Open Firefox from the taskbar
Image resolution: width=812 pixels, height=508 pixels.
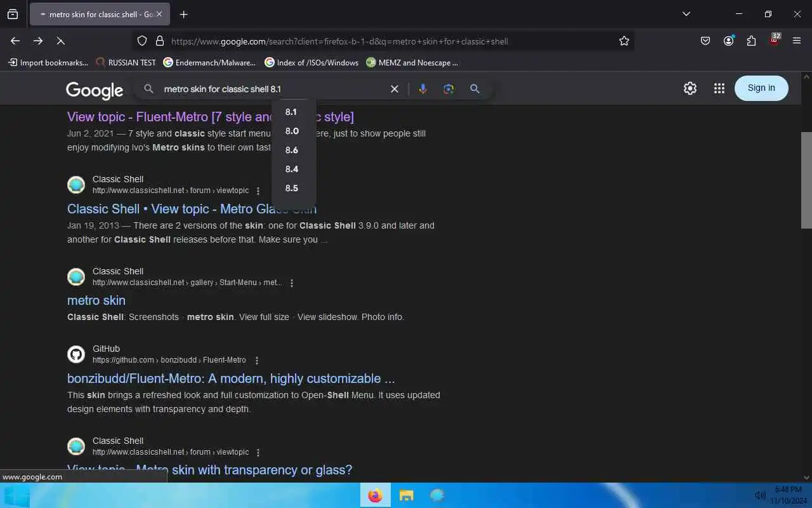pos(376,495)
